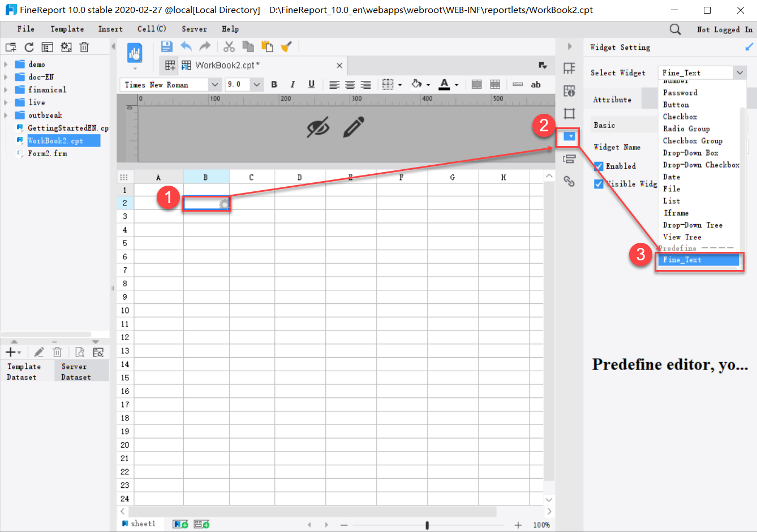
Task: Click the Hyperlink icon in right sidebar
Action: coord(570,181)
